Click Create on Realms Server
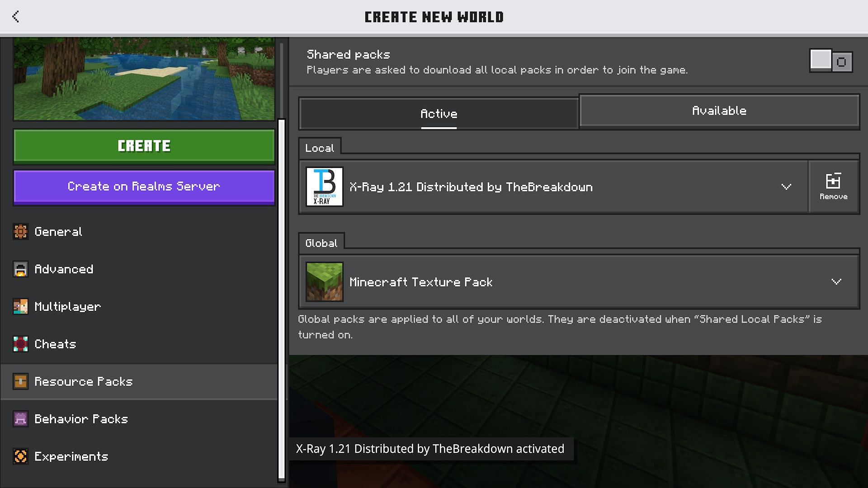 pyautogui.click(x=144, y=186)
